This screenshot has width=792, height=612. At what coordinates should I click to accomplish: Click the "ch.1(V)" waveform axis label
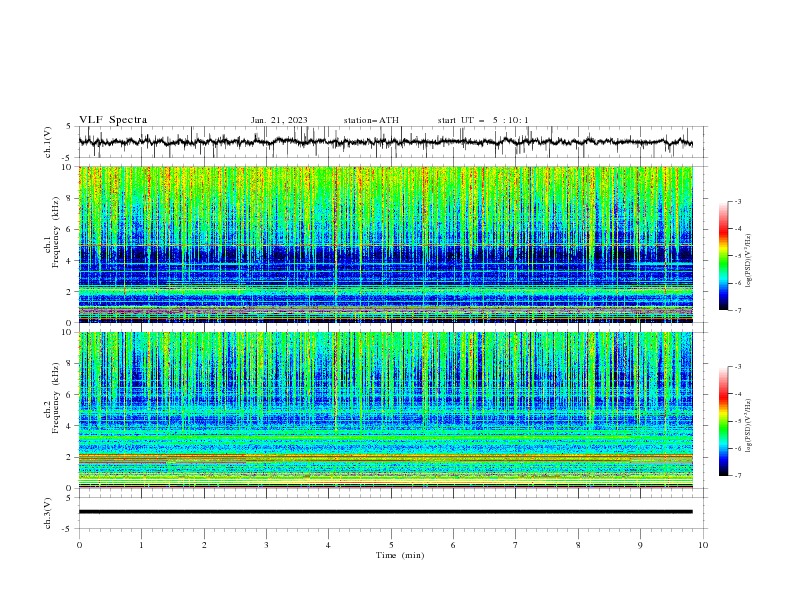click(48, 142)
